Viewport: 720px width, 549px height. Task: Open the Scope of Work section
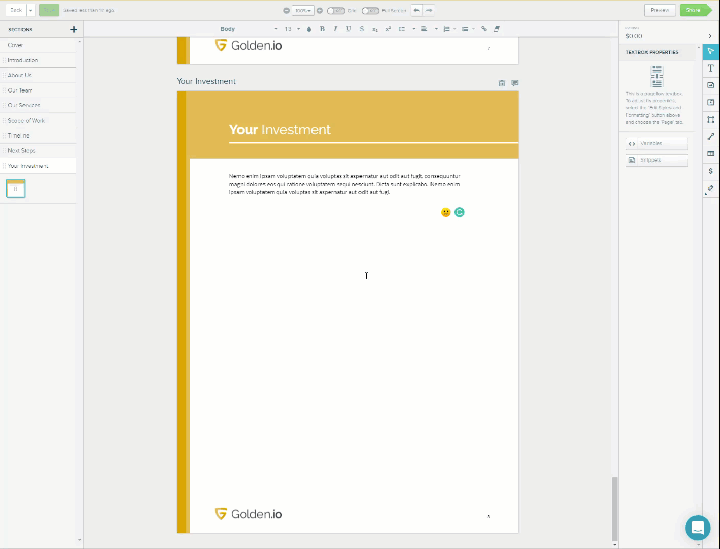[x=26, y=120]
